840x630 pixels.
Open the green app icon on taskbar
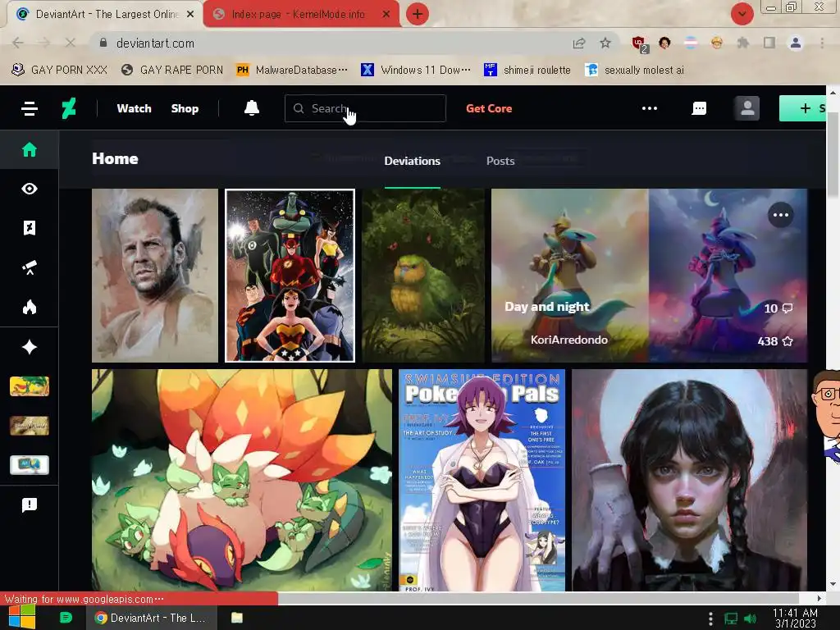tap(66, 618)
